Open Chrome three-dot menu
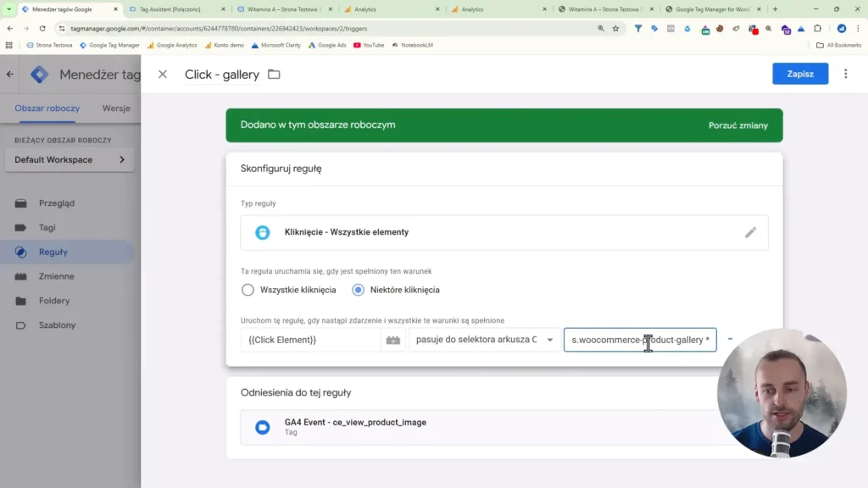Viewport: 868px width, 488px height. click(x=858, y=28)
